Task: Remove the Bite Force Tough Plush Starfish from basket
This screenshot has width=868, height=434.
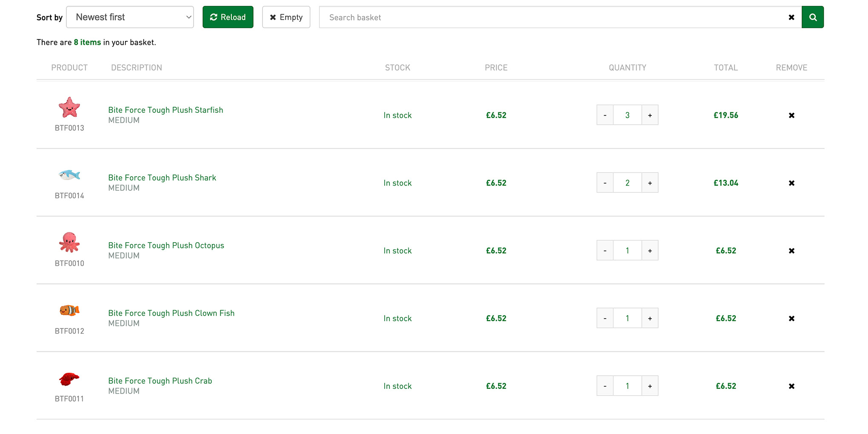Action: pos(791,115)
